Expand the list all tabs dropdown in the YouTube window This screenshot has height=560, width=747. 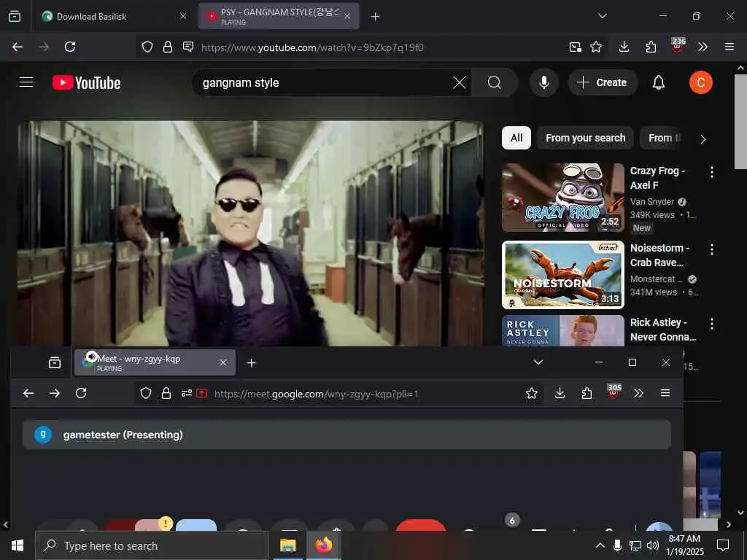click(x=602, y=16)
